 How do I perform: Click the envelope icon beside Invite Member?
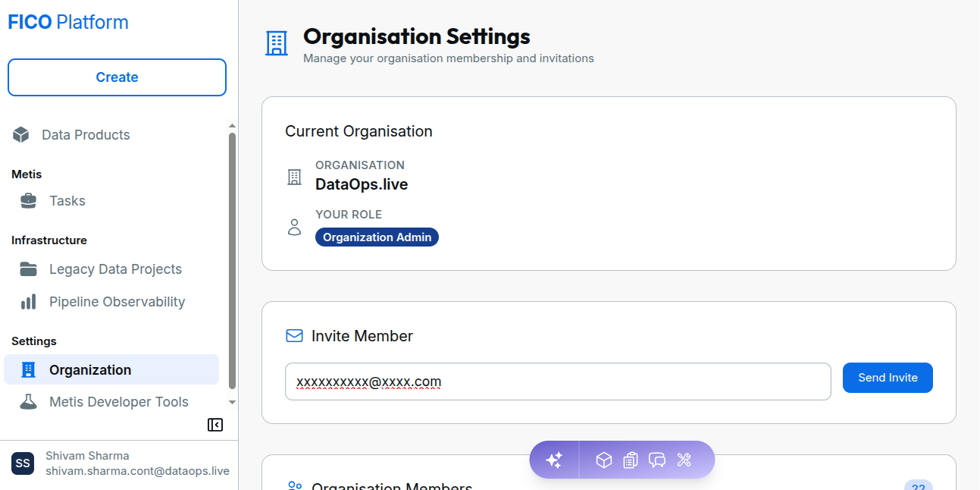pyautogui.click(x=294, y=336)
